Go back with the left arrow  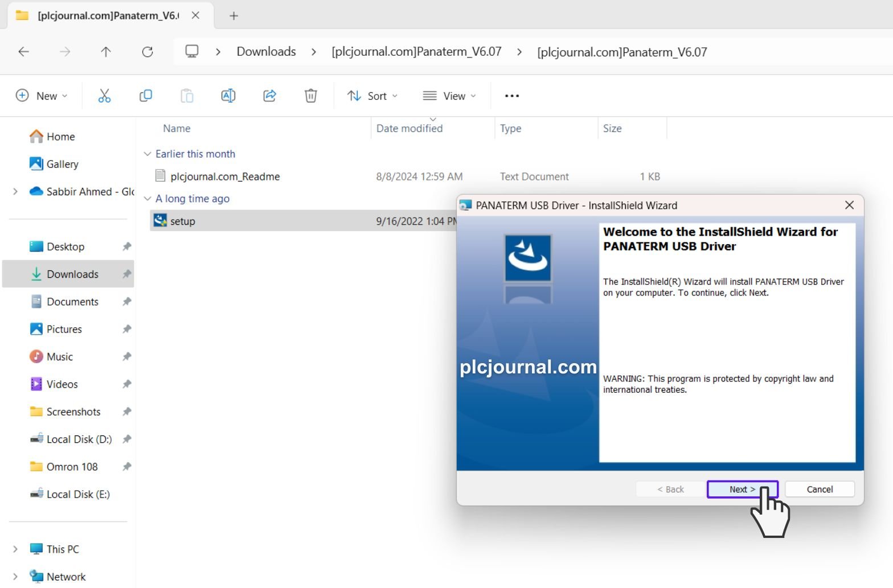tap(23, 52)
